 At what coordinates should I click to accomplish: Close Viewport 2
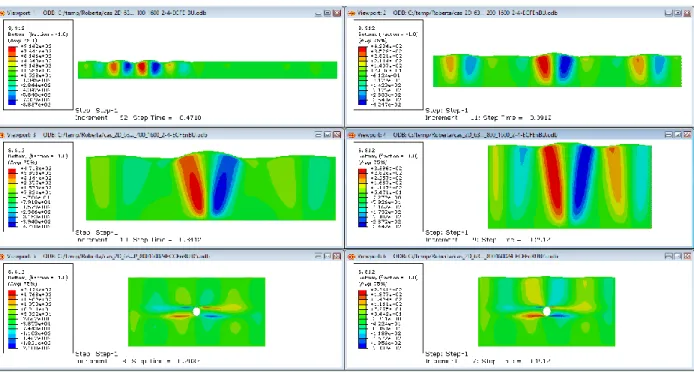687,13
